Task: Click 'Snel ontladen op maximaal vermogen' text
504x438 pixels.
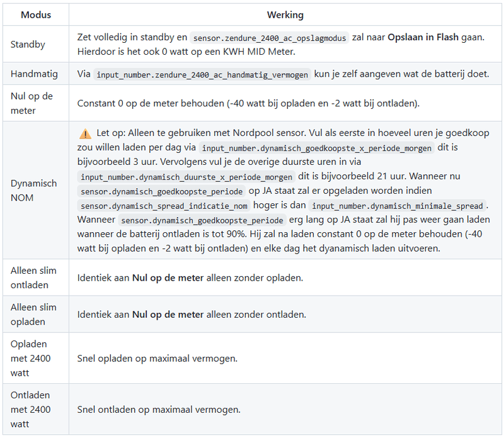Action: [x=159, y=410]
